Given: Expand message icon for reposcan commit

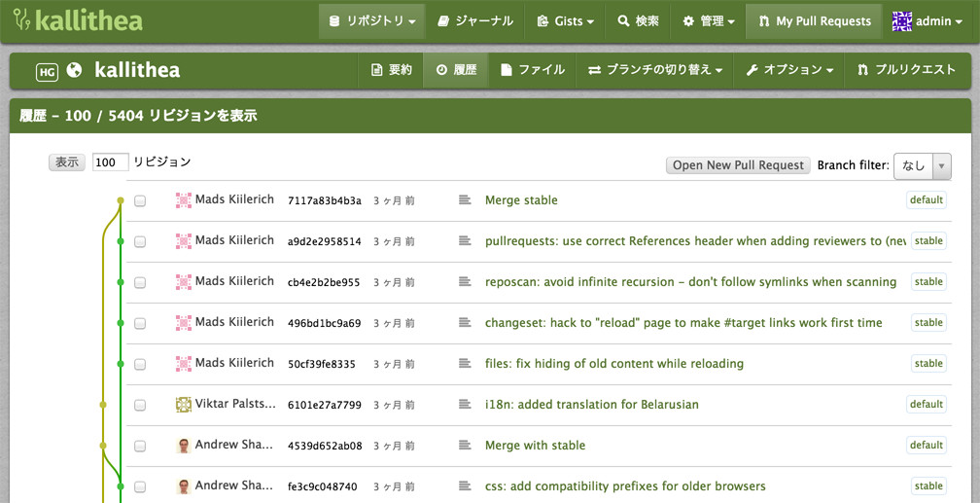Looking at the screenshot, I should click(x=465, y=282).
